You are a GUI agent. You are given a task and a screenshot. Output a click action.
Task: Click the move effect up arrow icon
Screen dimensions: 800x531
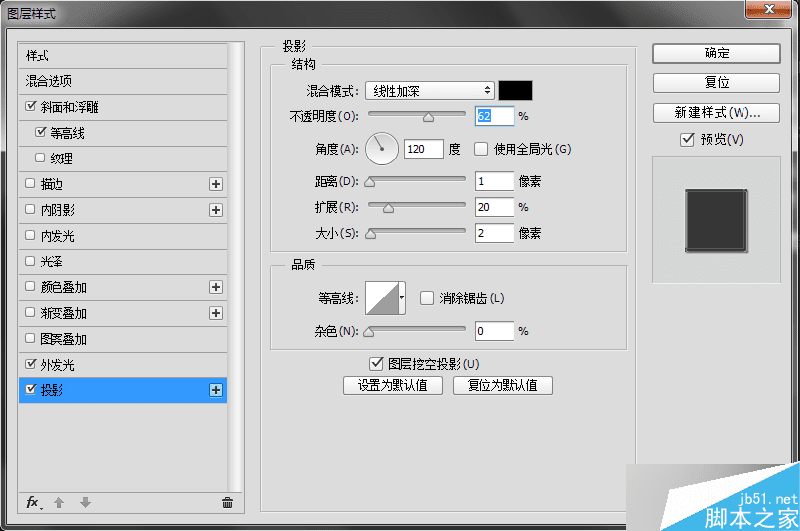click(59, 502)
